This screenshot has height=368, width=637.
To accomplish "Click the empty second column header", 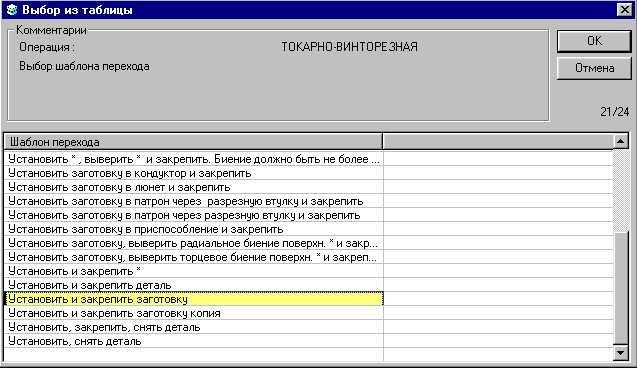I will [498, 142].
